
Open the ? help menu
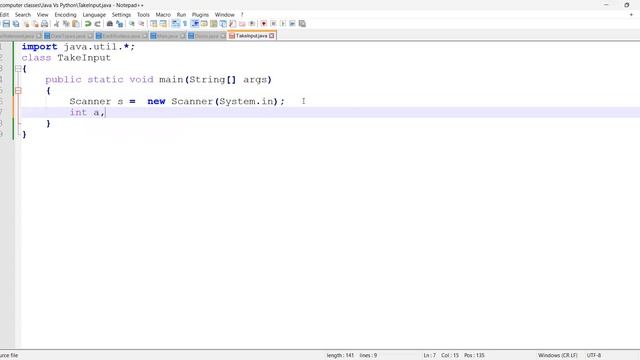click(x=242, y=15)
